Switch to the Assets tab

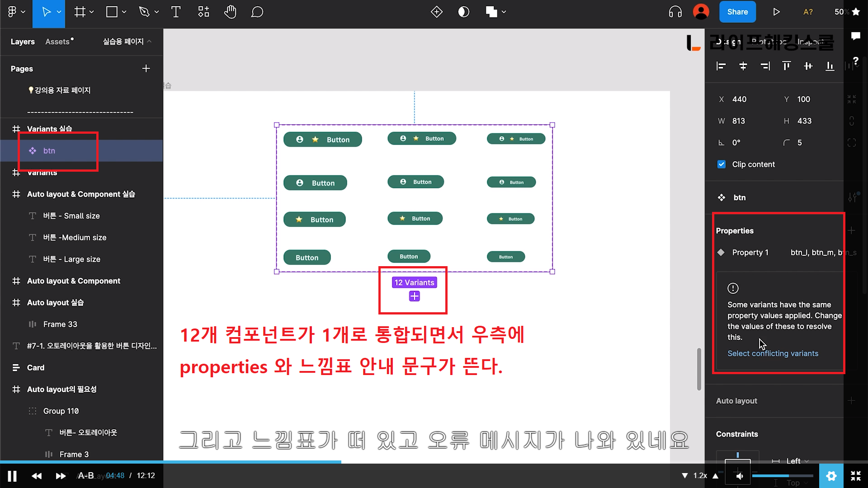click(x=58, y=42)
